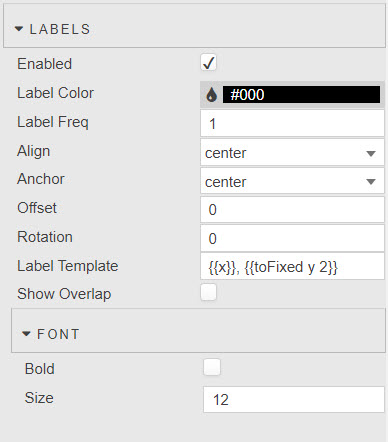Click into the Offset field
The width and height of the screenshot is (388, 442).
tap(292, 210)
